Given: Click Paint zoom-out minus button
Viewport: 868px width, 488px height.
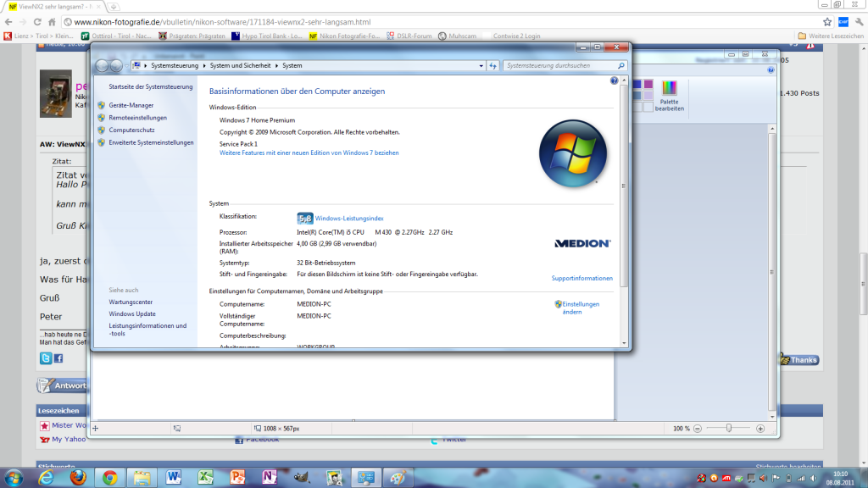Looking at the screenshot, I should (698, 429).
